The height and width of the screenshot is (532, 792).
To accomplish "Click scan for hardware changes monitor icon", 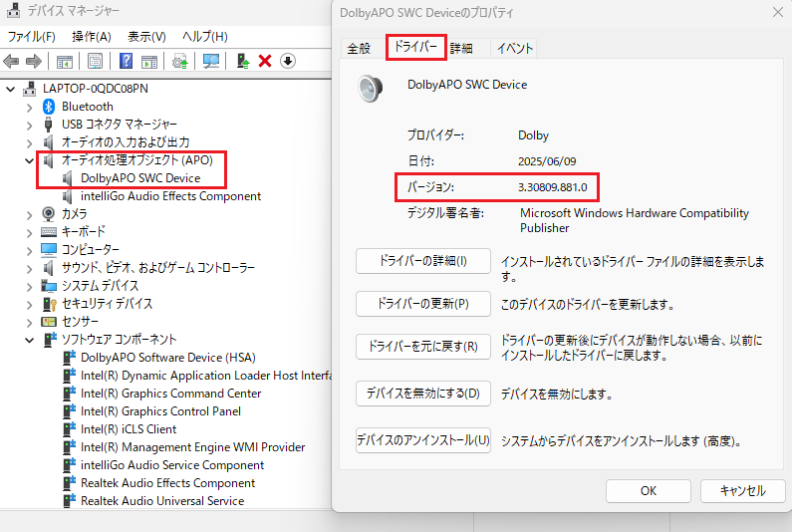I will 211,62.
